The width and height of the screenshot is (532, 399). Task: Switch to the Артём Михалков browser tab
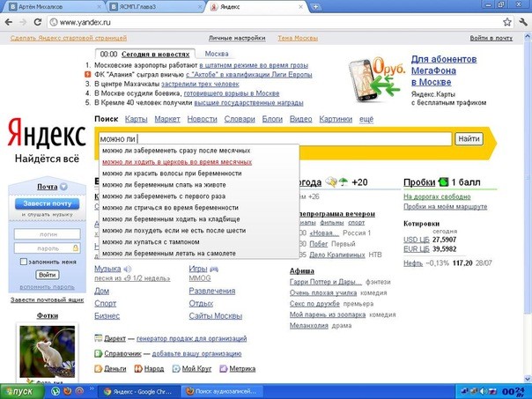[x=55, y=7]
